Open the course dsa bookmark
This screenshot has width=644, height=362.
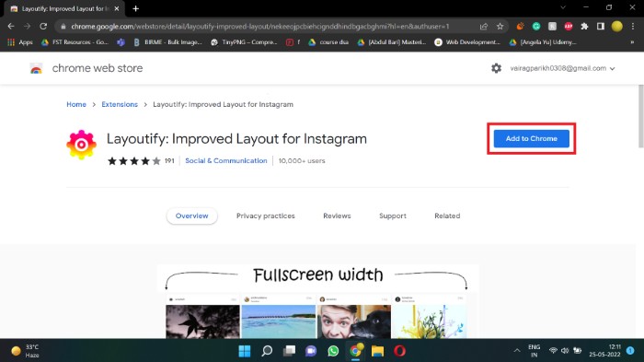tap(328, 42)
